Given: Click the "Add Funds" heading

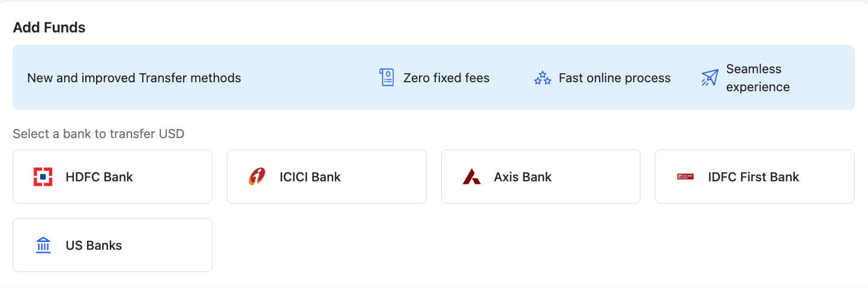Looking at the screenshot, I should 49,28.
